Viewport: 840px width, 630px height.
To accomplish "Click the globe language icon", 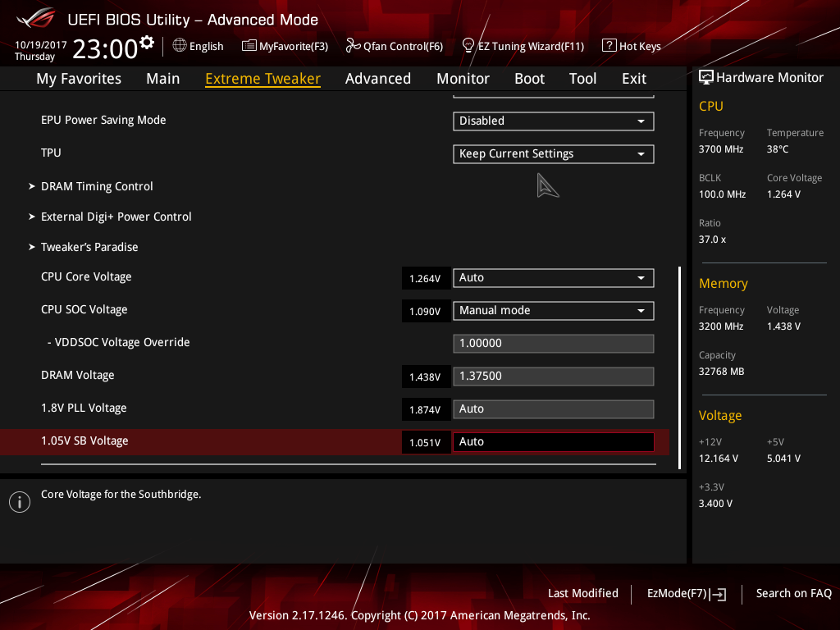I will pos(180,46).
